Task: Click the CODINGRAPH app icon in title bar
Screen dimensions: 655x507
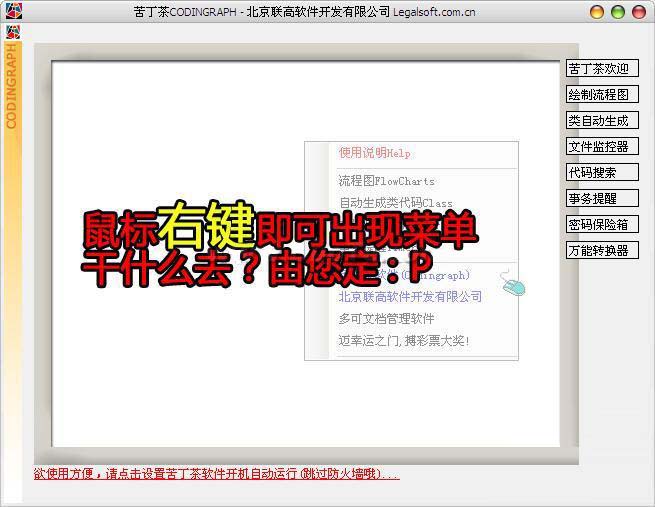Action: 10,11
